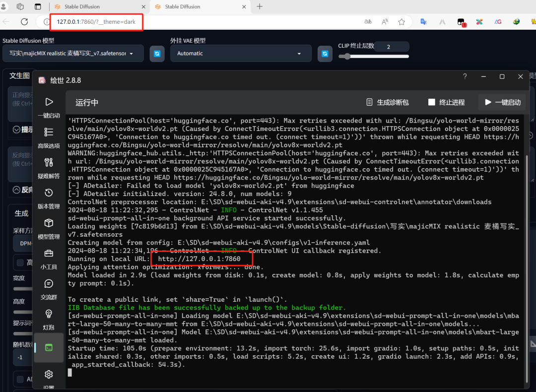Collapse the 反向词 negative prompt section expander

click(16, 190)
